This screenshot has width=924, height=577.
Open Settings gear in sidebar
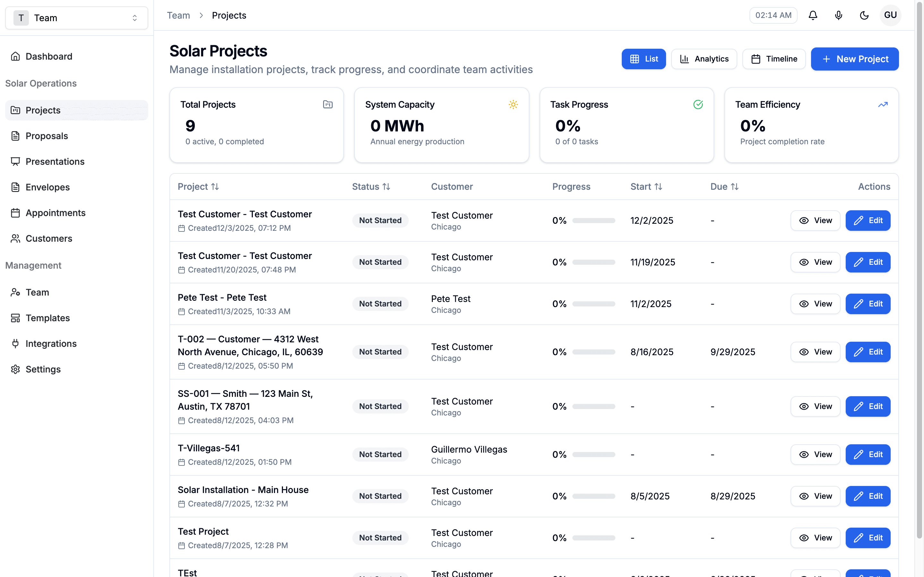pyautogui.click(x=43, y=369)
